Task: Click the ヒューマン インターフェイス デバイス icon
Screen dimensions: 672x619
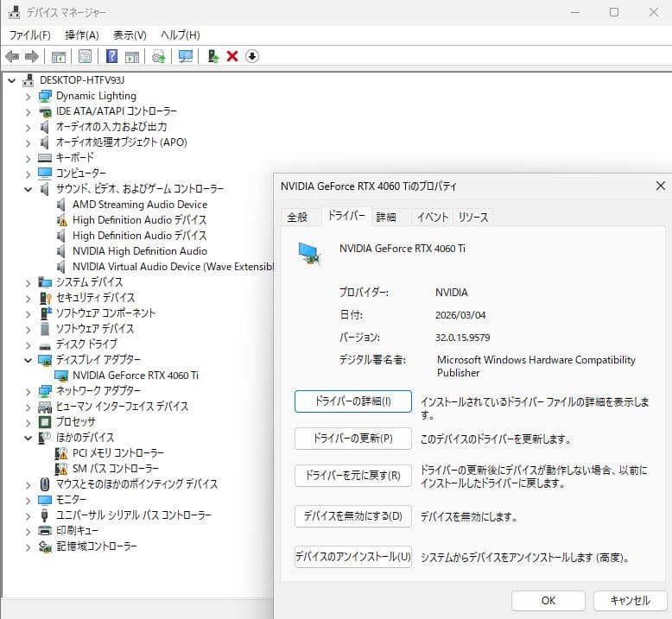Action: click(45, 407)
